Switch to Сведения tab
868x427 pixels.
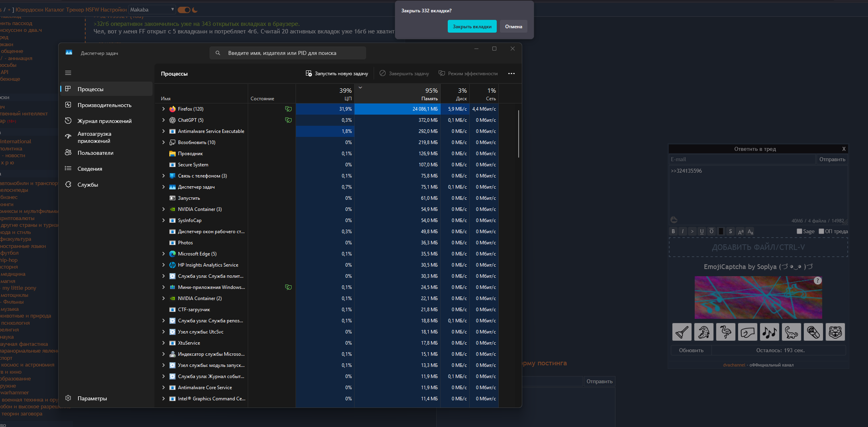point(106,169)
